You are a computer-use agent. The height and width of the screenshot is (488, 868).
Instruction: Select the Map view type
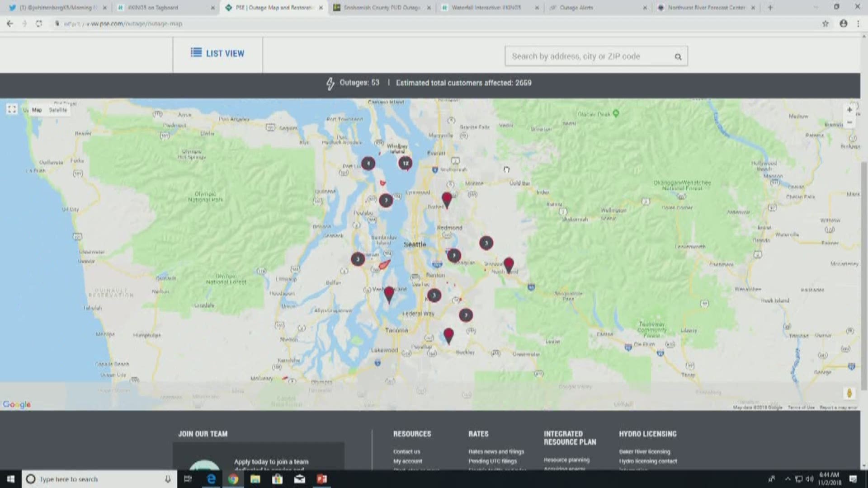(x=37, y=110)
